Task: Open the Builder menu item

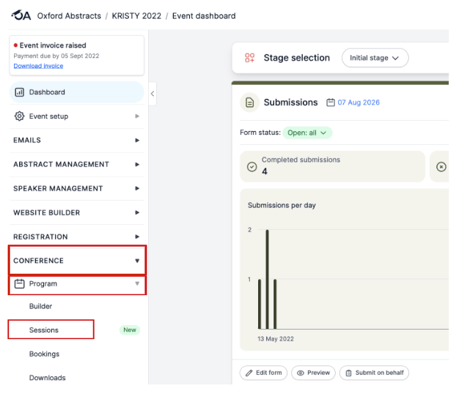Action: click(x=40, y=306)
